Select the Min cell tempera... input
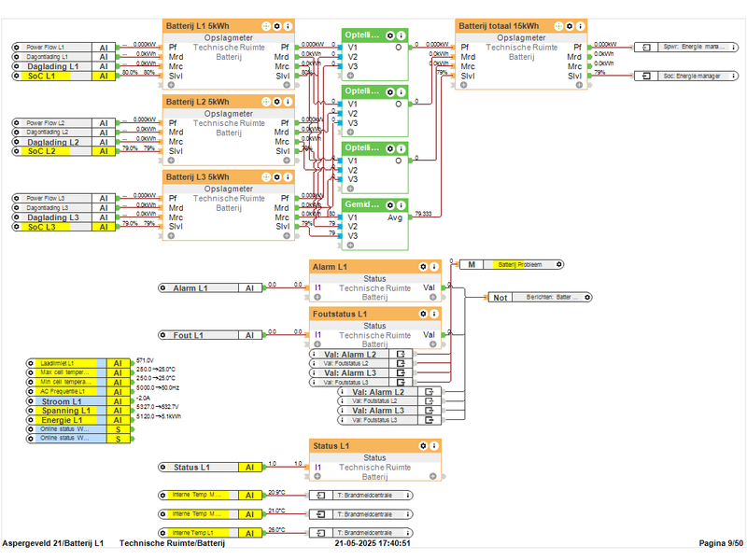The image size is (747, 560). [x=78, y=382]
